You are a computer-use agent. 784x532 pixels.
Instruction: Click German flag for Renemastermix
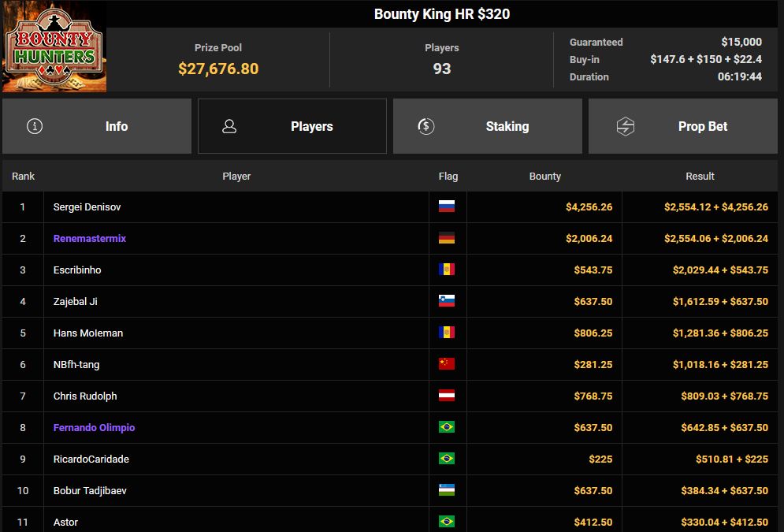(447, 238)
